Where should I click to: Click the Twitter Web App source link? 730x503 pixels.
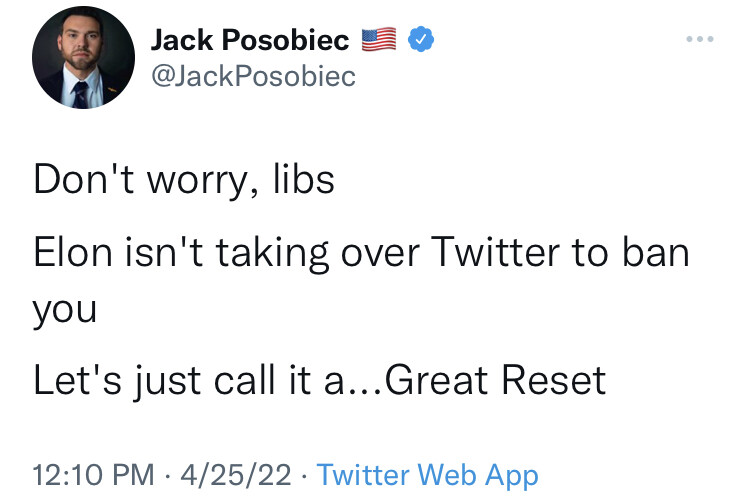click(x=427, y=476)
